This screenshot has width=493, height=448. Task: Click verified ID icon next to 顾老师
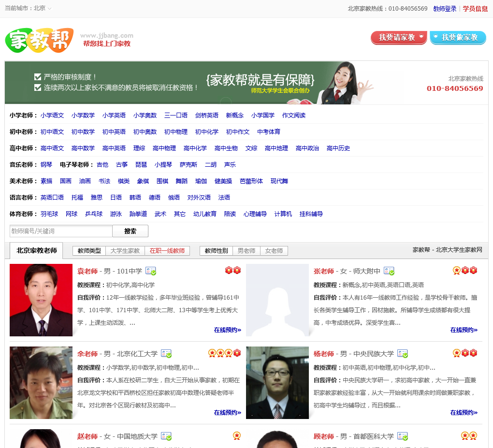coord(403,436)
